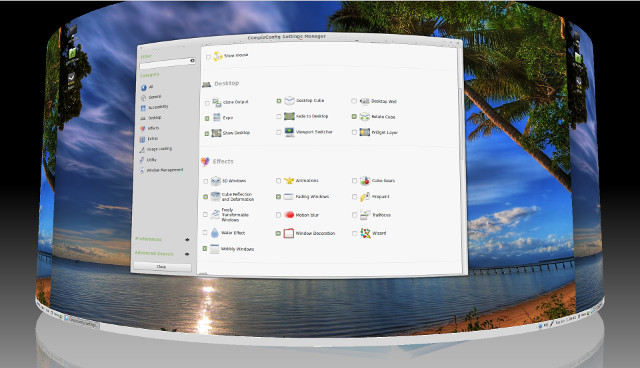Uncheck the Show Desktop checkbox

pos(207,133)
